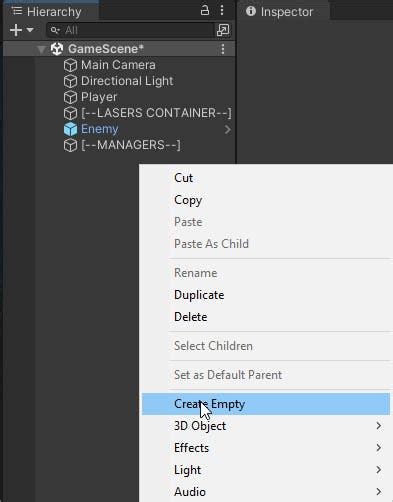Open Enemy prefab with its right arrow
Image resolution: width=393 pixels, height=502 pixels.
227,129
